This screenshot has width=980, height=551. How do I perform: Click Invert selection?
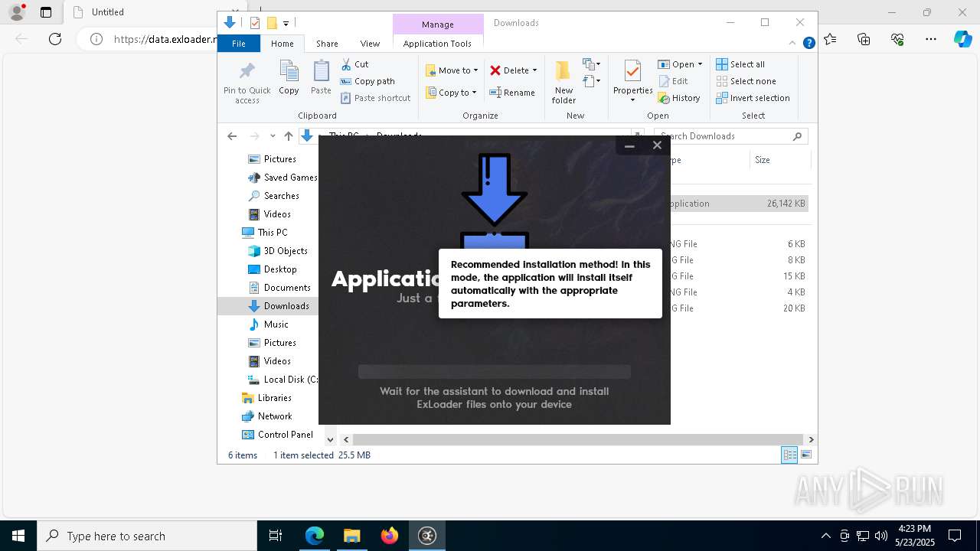click(753, 98)
